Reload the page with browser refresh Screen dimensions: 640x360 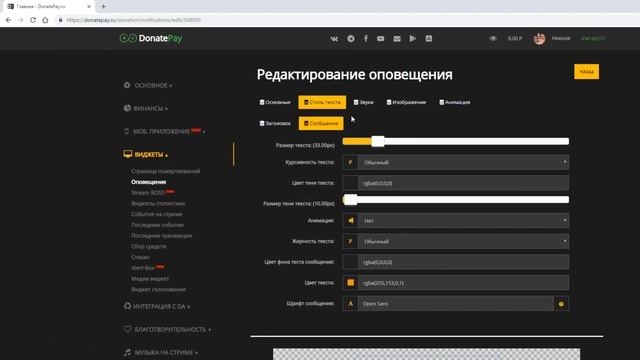[x=33, y=20]
